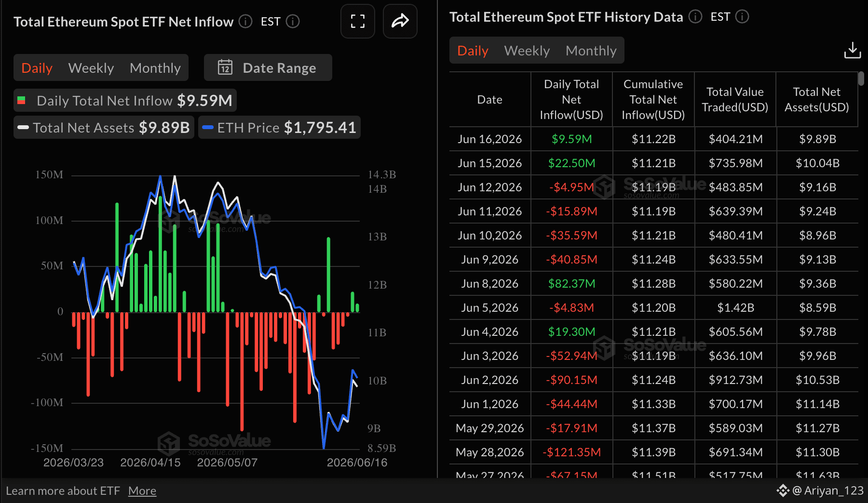Click the $19.30M daily inflow cell

click(572, 331)
